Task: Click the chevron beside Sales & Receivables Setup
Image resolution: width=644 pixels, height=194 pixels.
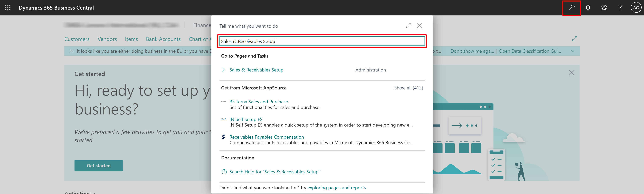Action: [223, 70]
